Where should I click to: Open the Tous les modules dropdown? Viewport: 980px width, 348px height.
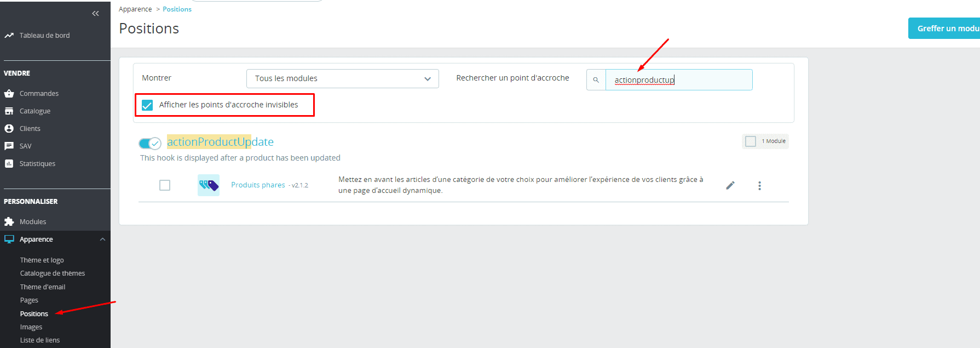tap(342, 79)
